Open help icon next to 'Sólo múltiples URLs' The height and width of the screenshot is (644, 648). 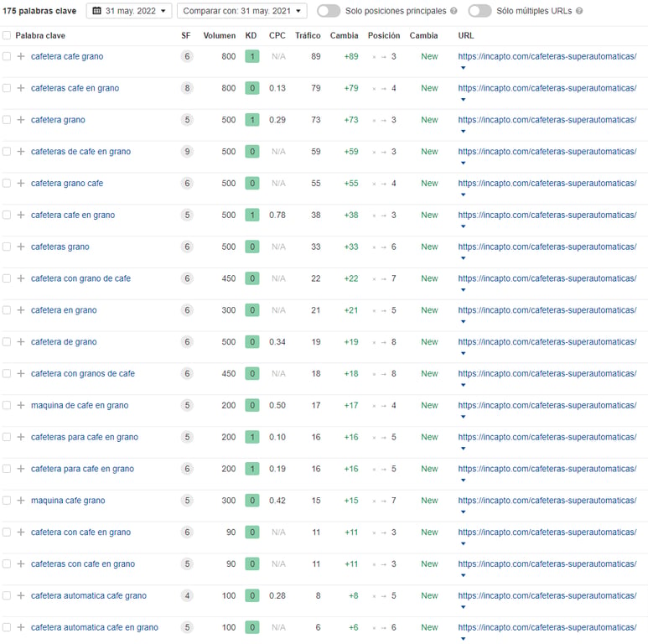[x=579, y=11]
